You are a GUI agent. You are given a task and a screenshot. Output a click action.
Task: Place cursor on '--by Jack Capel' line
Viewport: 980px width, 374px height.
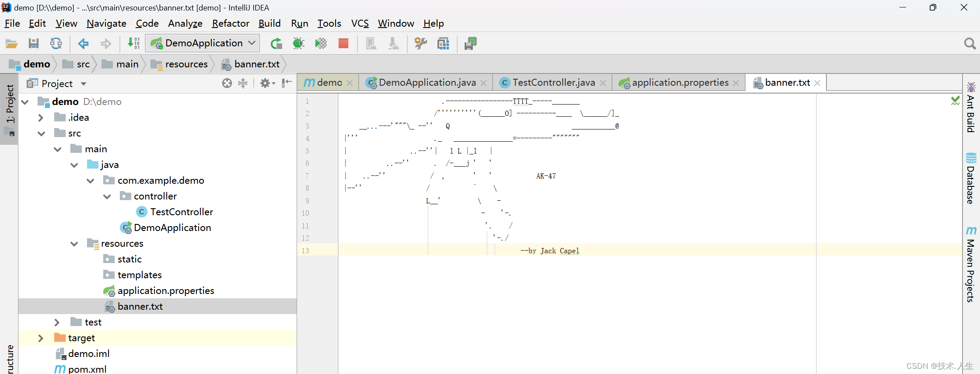(550, 251)
